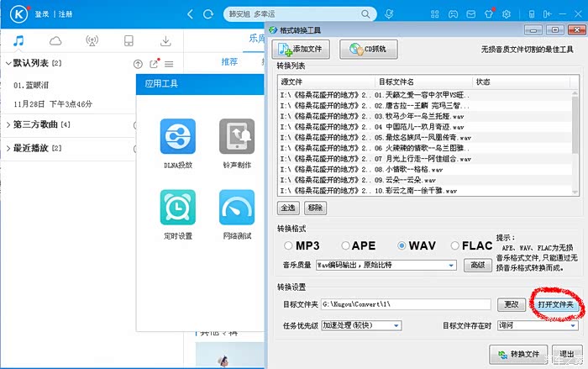This screenshot has height=369, width=588.
Task: Select FLAC as the conversion format
Action: point(455,246)
